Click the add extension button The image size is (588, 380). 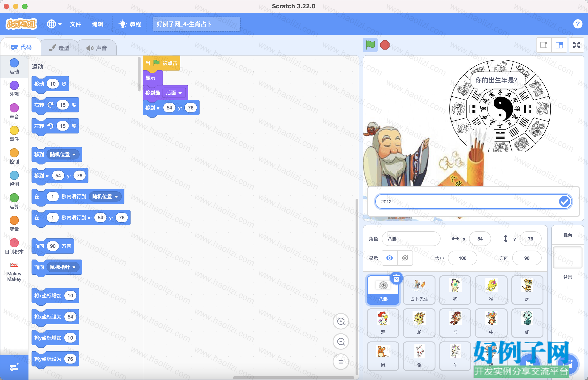tap(14, 367)
